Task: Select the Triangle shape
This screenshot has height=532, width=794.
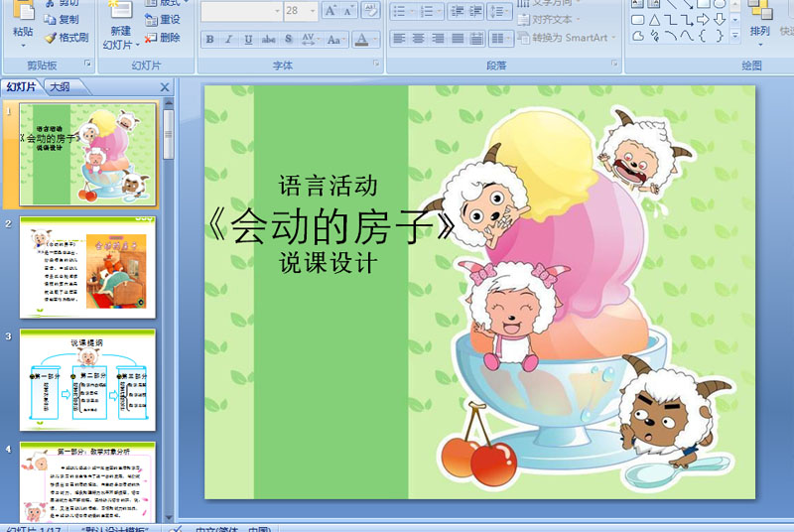Action: [x=654, y=20]
